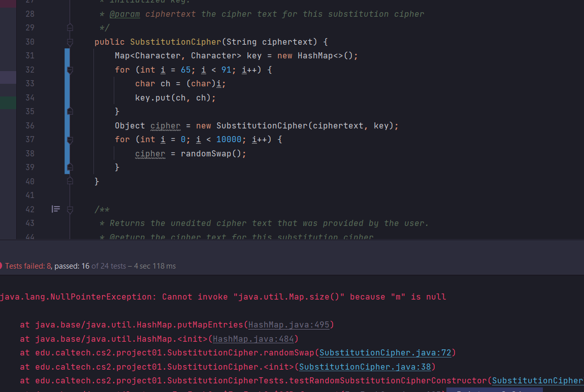
Task: Click fold end marker at line 40
Action: (x=70, y=181)
